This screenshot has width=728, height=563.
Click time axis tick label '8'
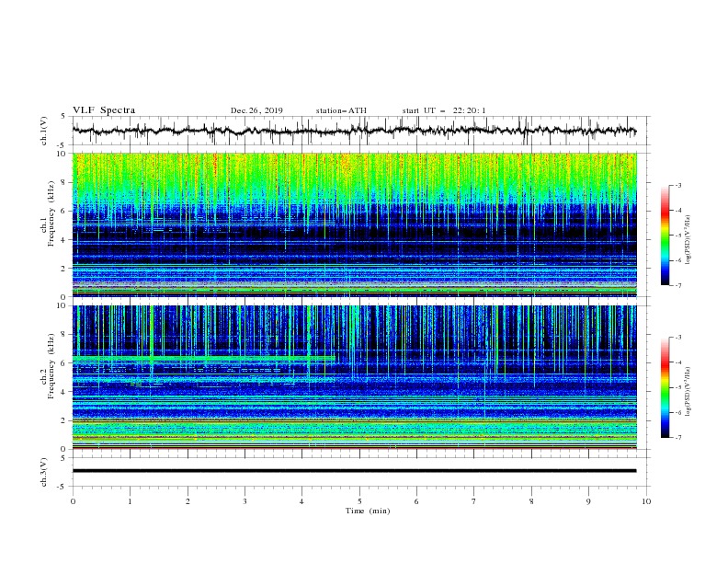[x=531, y=501]
